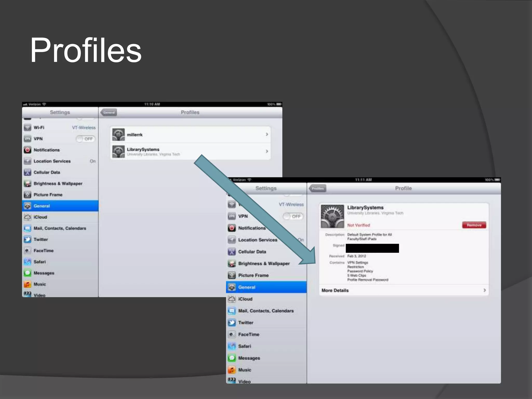
Task: Tap the Profiles back button
Action: pyautogui.click(x=318, y=188)
